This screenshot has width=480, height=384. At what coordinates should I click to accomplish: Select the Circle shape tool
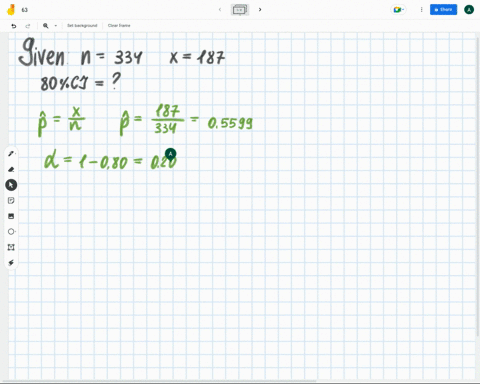(x=11, y=232)
